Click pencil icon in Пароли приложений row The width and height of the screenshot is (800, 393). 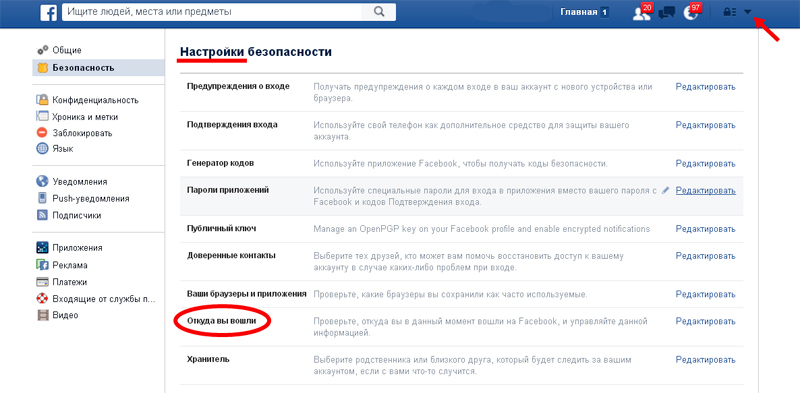[665, 190]
